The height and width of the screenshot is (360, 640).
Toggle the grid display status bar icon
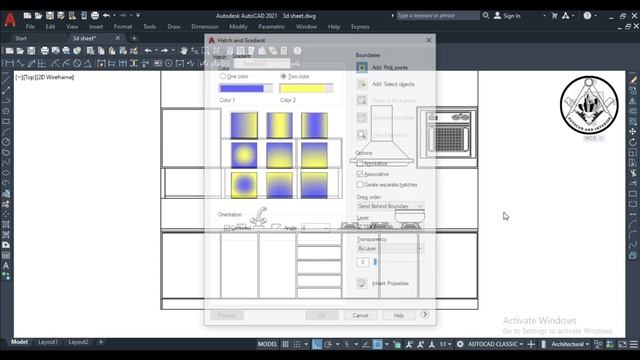tap(285, 344)
